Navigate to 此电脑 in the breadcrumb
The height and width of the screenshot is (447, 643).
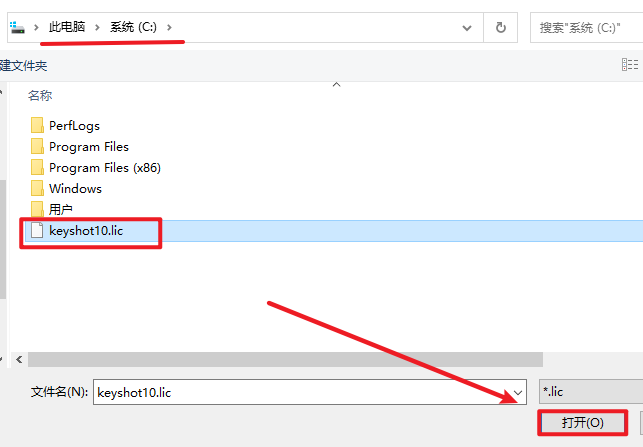[x=69, y=27]
